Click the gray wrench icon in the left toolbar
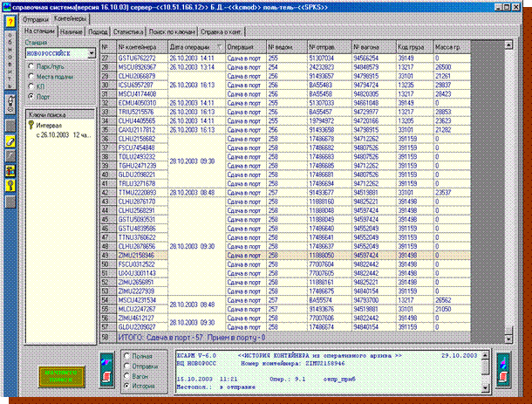 pos(10,156)
